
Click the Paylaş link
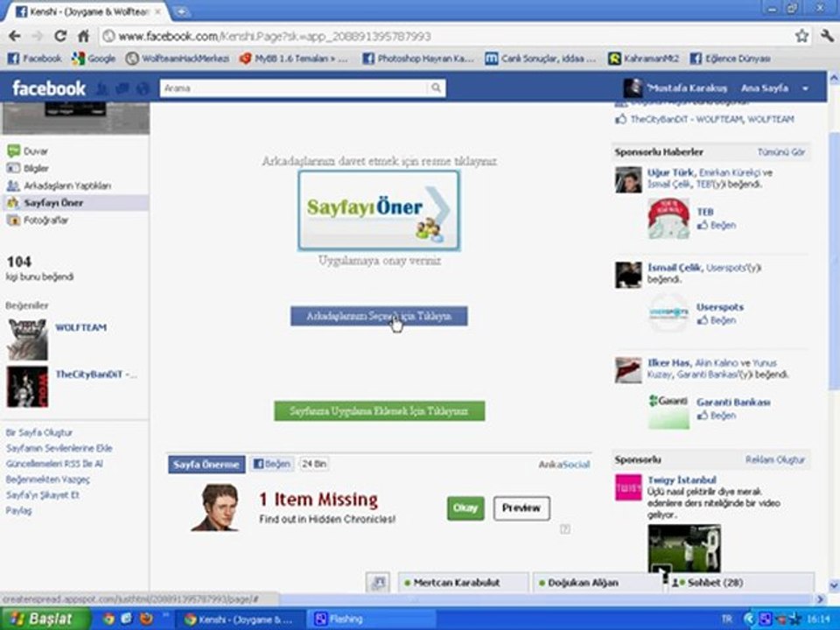click(18, 510)
